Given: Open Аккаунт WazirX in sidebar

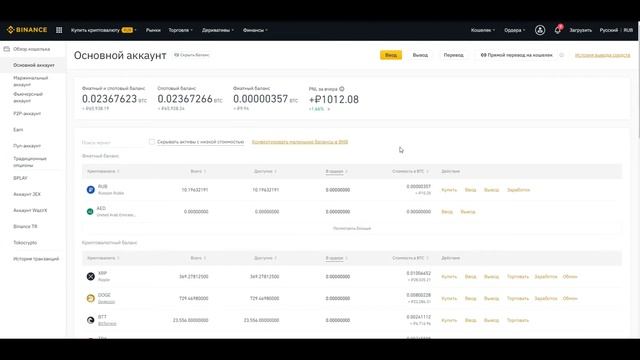Looking at the screenshot, I should [30, 210].
